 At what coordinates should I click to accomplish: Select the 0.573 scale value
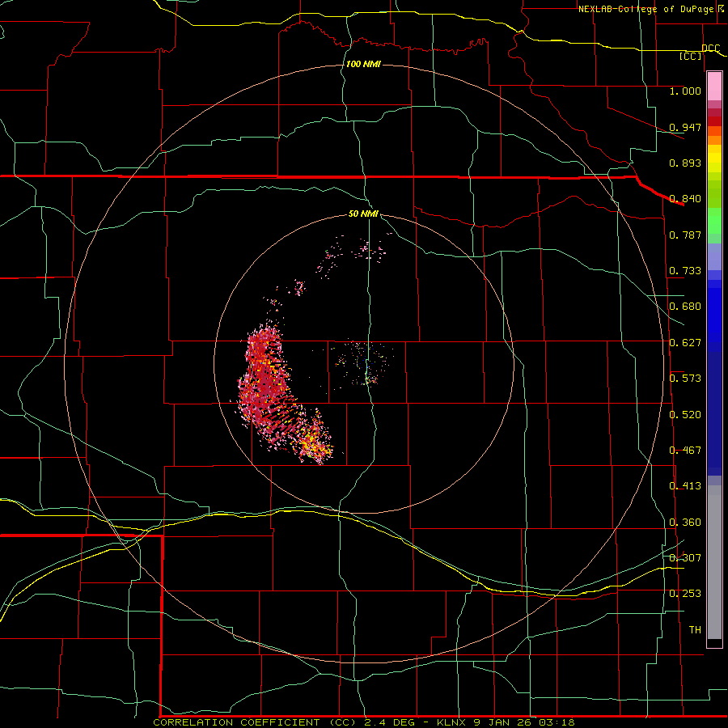tap(685, 379)
